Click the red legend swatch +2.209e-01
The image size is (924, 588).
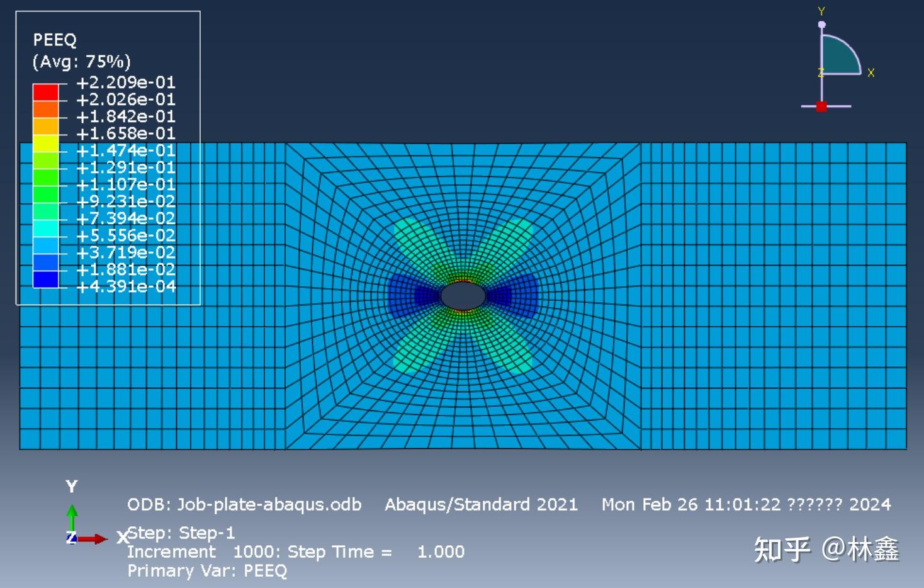click(x=46, y=92)
